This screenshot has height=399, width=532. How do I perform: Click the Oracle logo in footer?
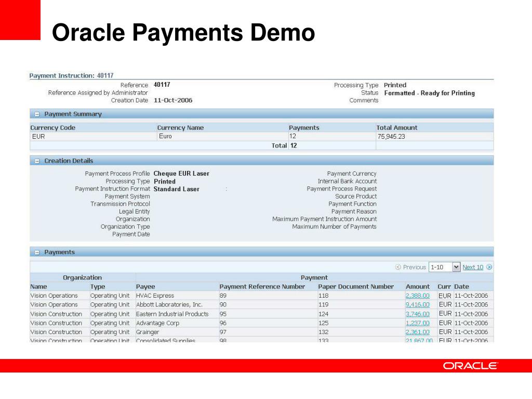point(470,366)
